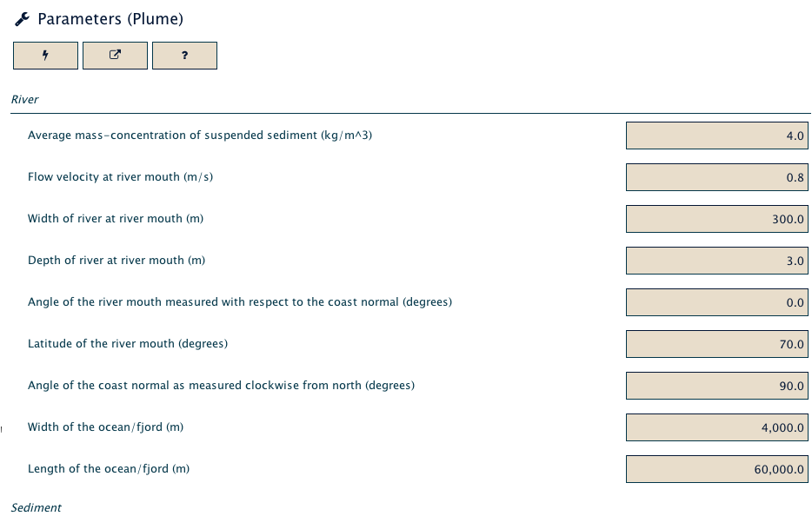Select the latitude field showing 70.0
The image size is (812, 516).
[x=716, y=344]
